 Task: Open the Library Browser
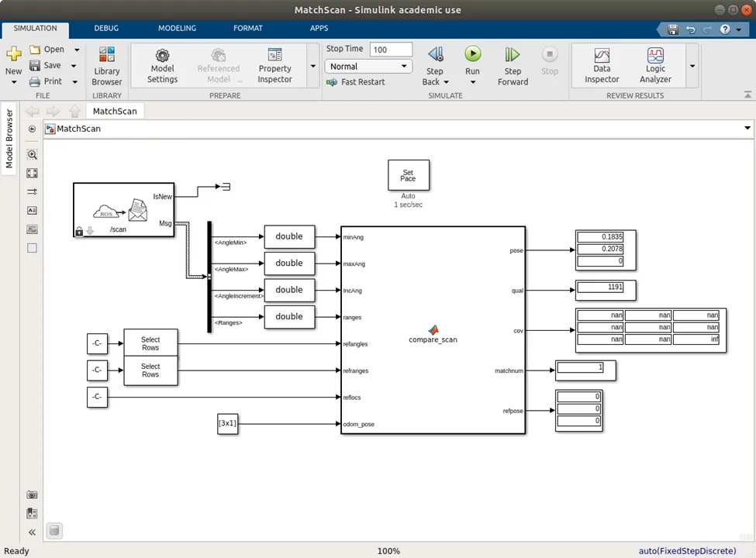pyautogui.click(x=106, y=66)
